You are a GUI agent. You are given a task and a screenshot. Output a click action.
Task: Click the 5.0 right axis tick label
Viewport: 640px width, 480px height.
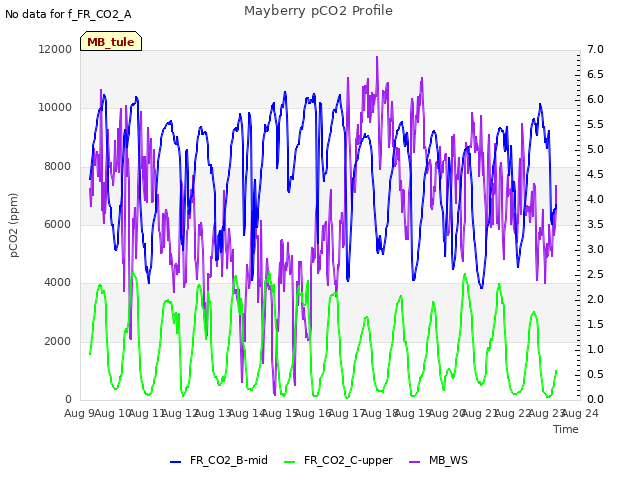point(595,149)
